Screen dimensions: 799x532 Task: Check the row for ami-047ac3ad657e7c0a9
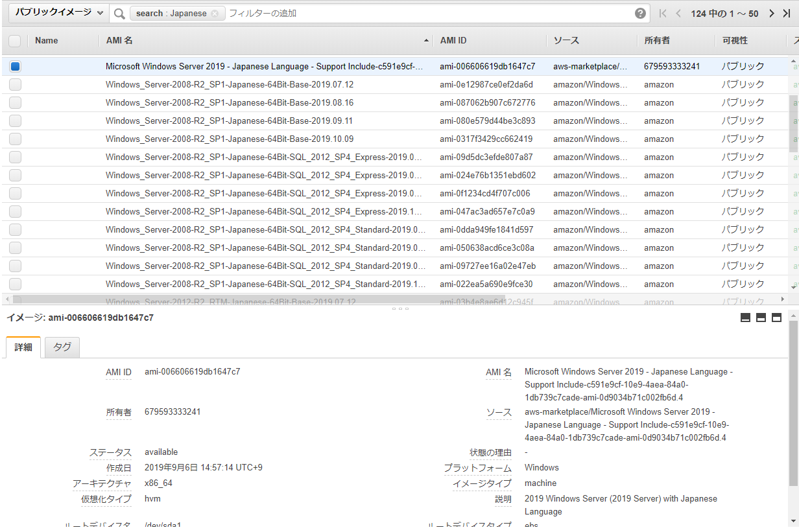[15, 211]
